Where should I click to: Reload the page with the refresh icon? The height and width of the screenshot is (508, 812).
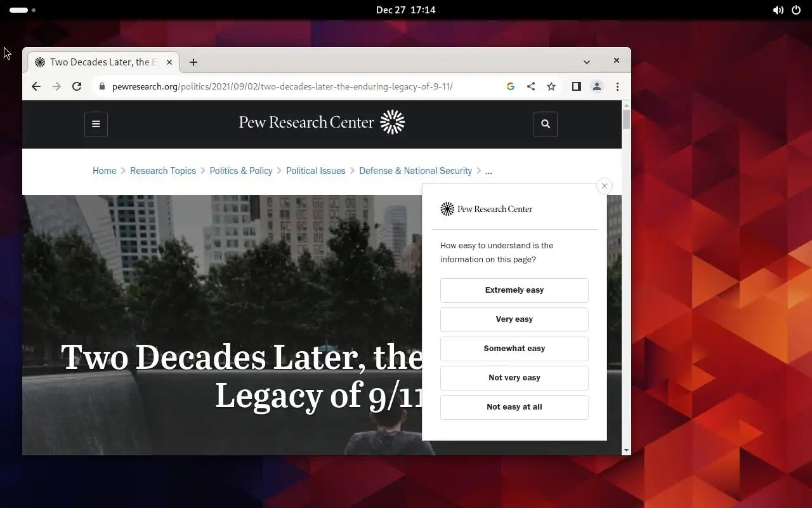click(x=77, y=86)
